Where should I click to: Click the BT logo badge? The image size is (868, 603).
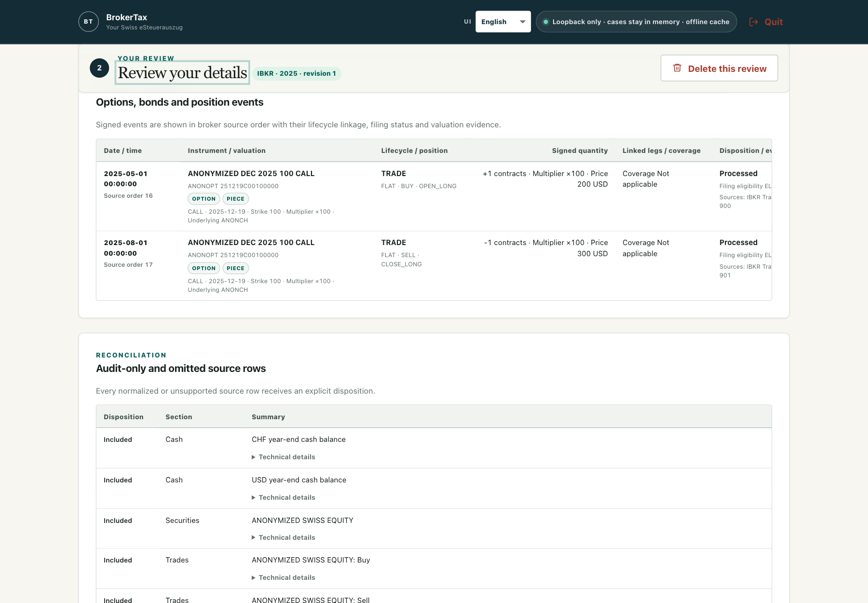88,22
